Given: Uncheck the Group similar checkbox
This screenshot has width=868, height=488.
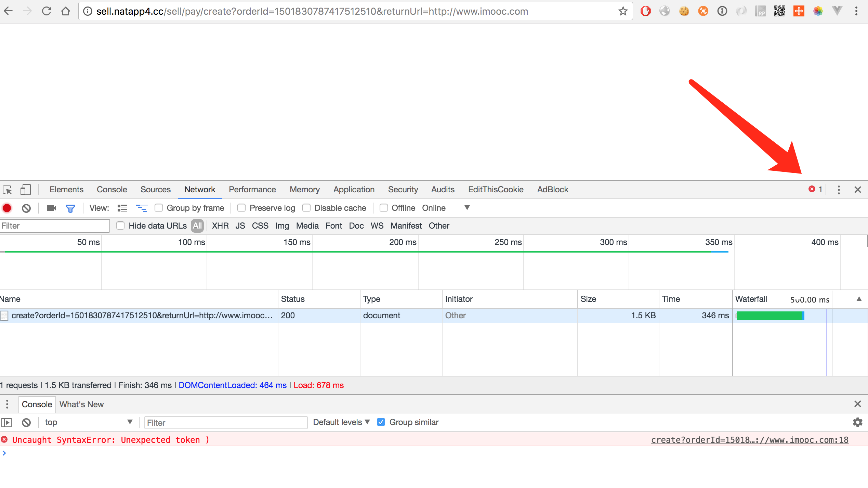Looking at the screenshot, I should point(381,422).
